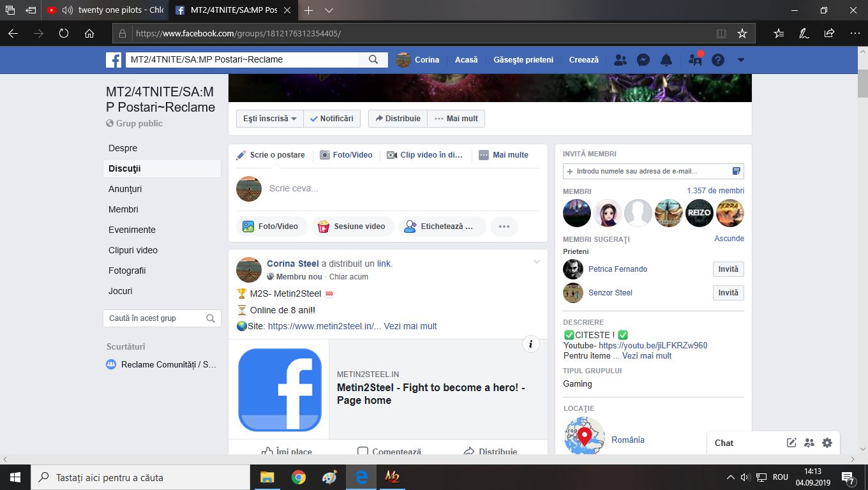Viewport: 868px width, 490px height.
Task: Open Google Chrome from the taskbar
Action: [x=298, y=477]
